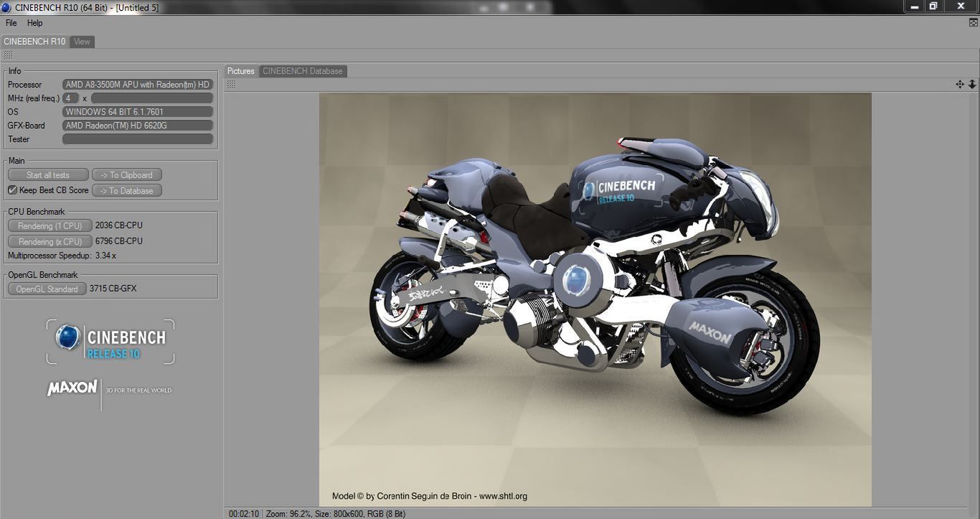Click the model copyright credit text

point(430,496)
